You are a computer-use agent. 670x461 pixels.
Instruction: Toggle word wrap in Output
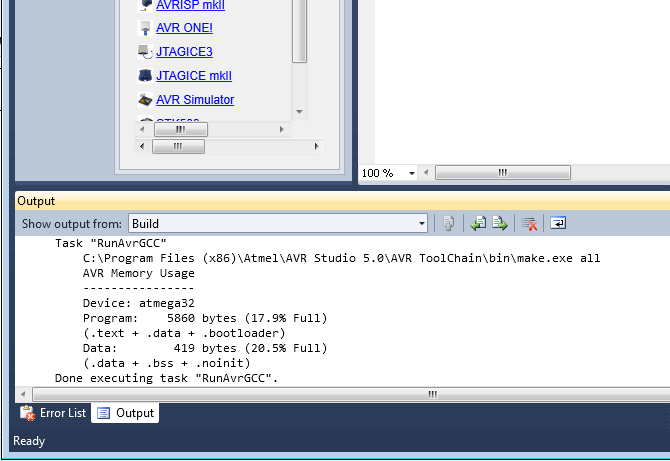tap(558, 223)
